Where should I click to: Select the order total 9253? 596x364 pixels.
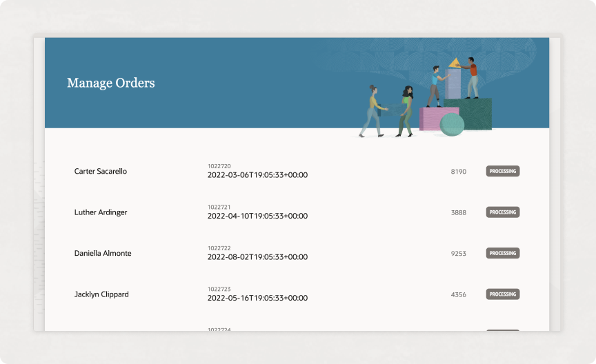[458, 253]
